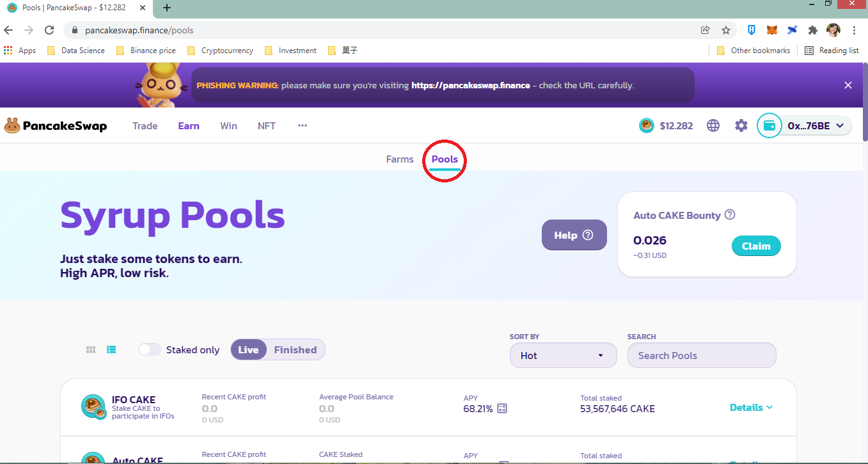
Task: Click the PancakeSwap logo
Action: click(56, 126)
